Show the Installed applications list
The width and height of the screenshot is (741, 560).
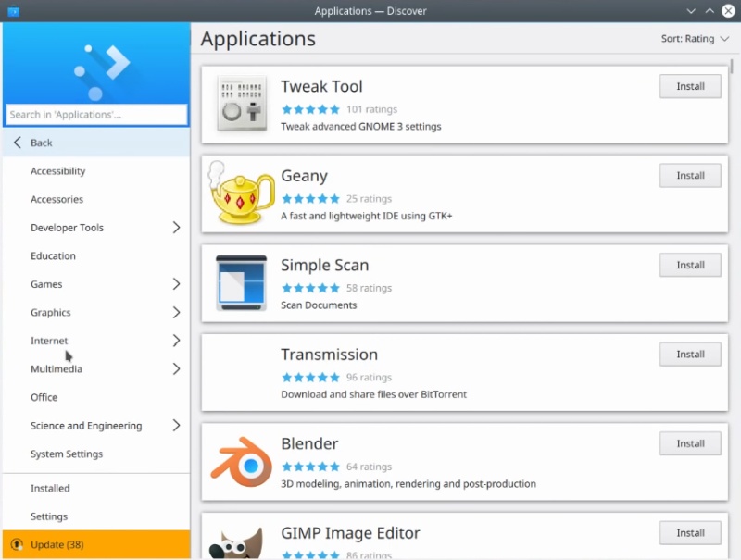(x=96, y=488)
